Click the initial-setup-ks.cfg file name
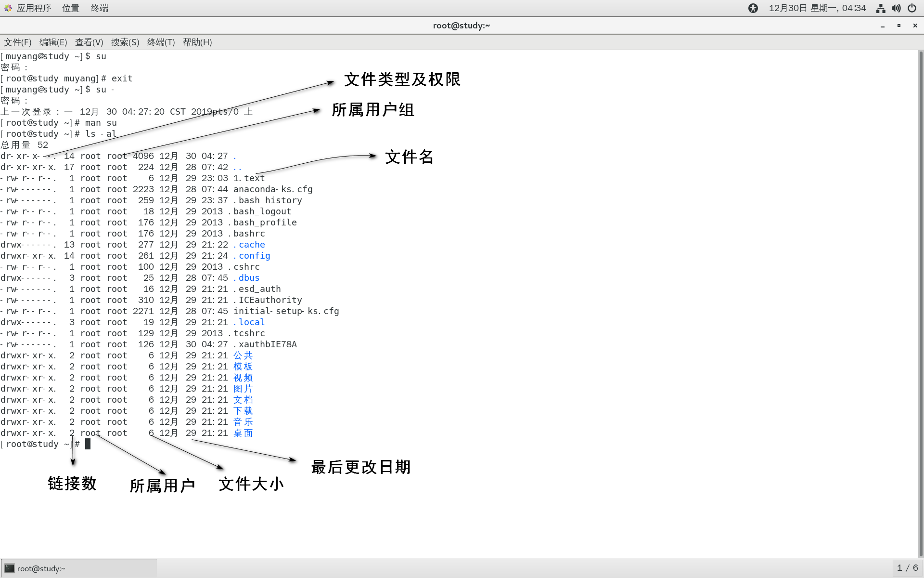Screen dimensions: 924x578 [x=286, y=311]
